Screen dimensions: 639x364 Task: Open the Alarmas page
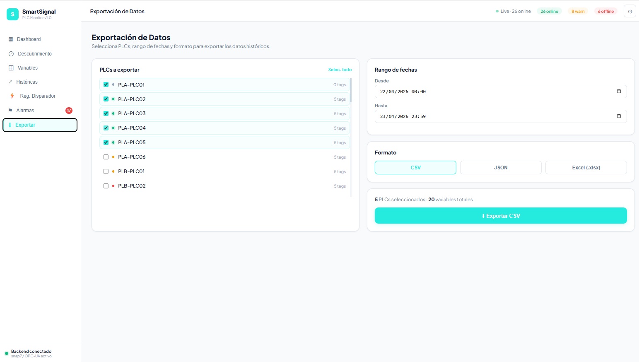point(40,111)
